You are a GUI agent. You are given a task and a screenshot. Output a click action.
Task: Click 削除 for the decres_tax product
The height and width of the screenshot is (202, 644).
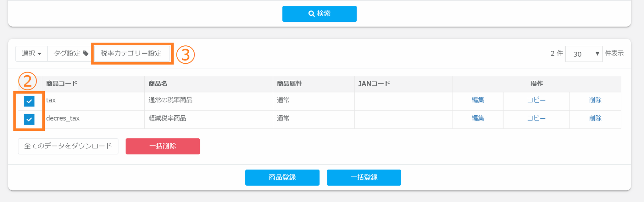[595, 118]
